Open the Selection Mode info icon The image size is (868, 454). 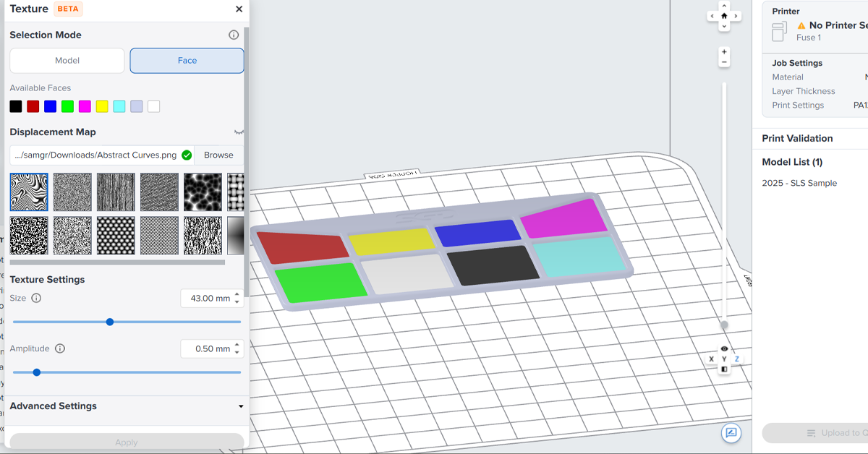234,35
